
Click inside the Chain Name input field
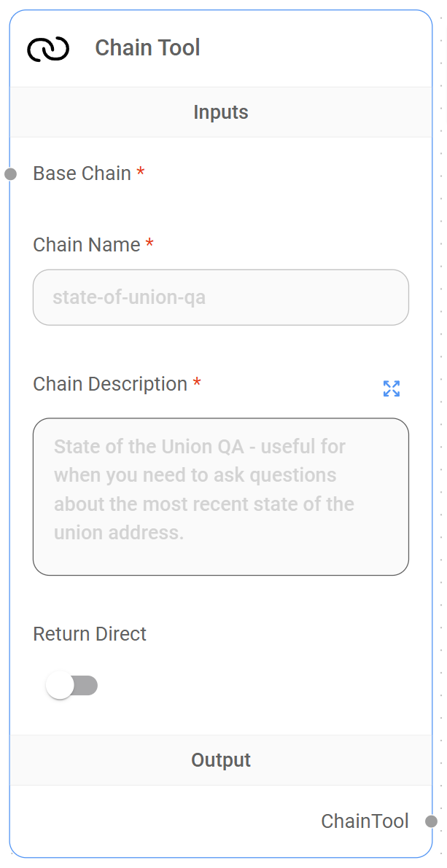(x=220, y=297)
